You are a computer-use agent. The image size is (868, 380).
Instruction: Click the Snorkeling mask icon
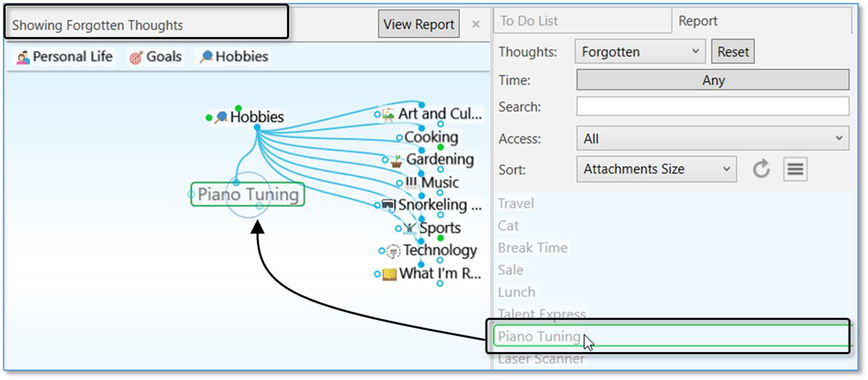(x=389, y=205)
